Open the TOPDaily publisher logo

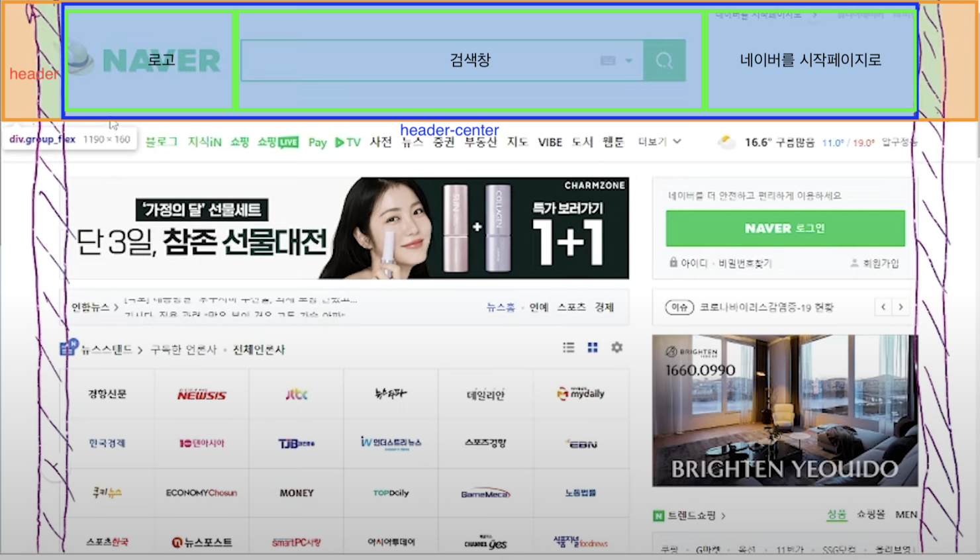(391, 493)
